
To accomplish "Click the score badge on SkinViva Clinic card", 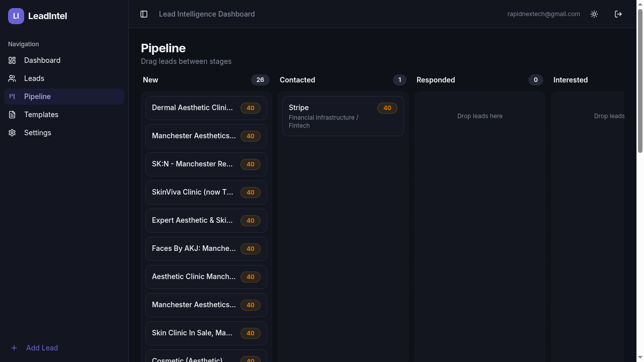I will point(250,192).
